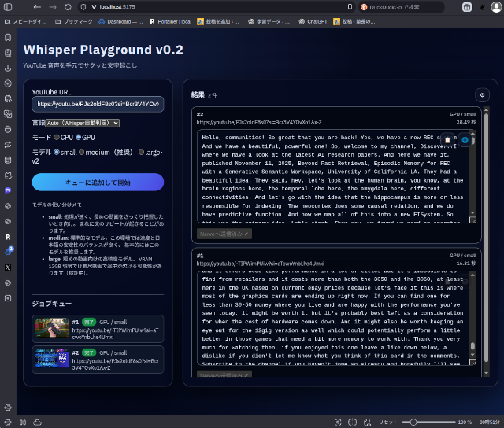Open the language Auto dropdown
Image resolution: width=504 pixels, height=428 pixels.
point(82,123)
